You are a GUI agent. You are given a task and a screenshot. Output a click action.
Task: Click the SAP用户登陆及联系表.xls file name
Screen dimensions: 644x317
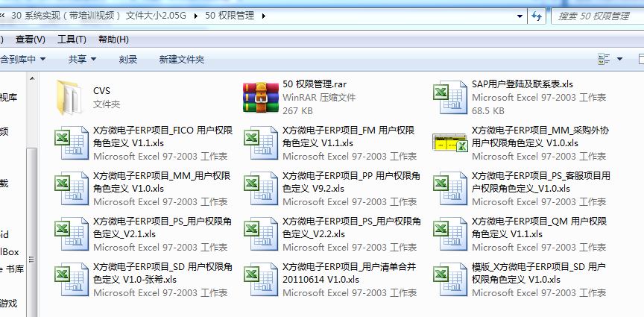coord(523,84)
